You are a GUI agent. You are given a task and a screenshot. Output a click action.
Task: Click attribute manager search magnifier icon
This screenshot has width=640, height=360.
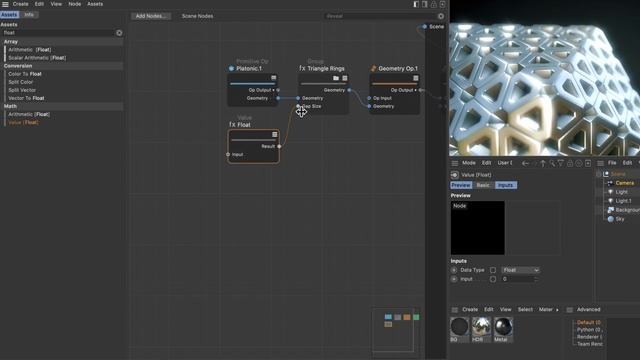[552, 163]
